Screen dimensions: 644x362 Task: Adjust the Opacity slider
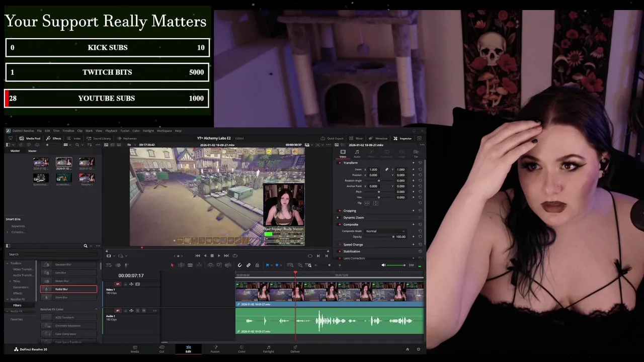378,237
